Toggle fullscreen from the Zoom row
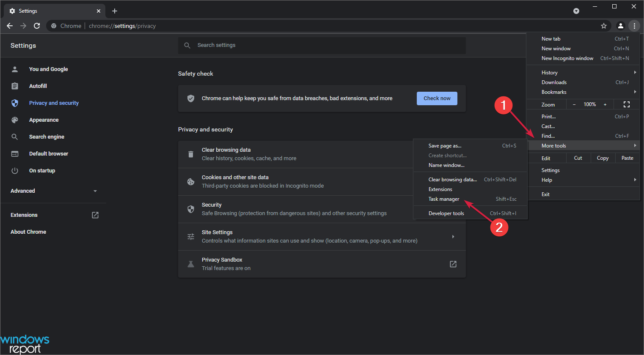Viewport: 644px width, 355px height. coord(627,104)
